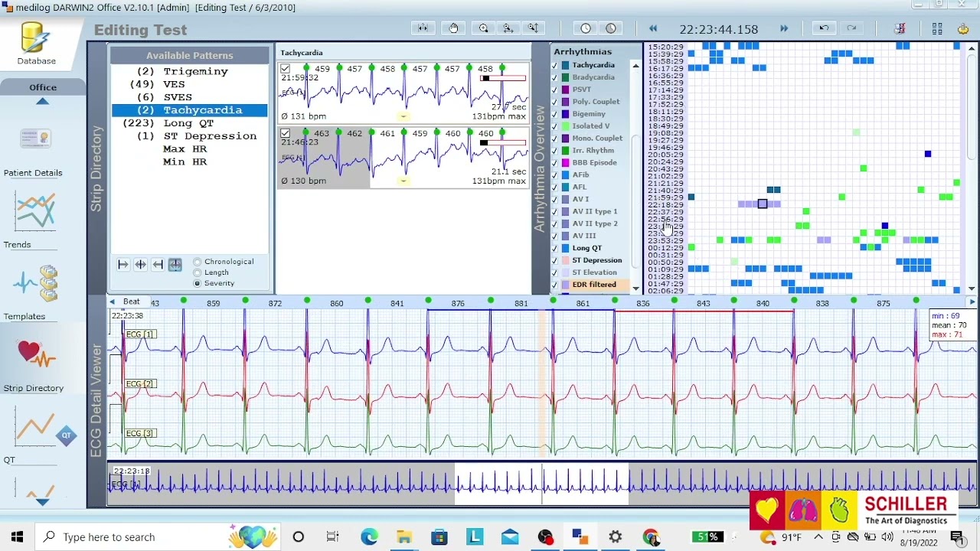Click the zoom magnifier tool
Viewport: 980px width, 551px height.
click(483, 28)
